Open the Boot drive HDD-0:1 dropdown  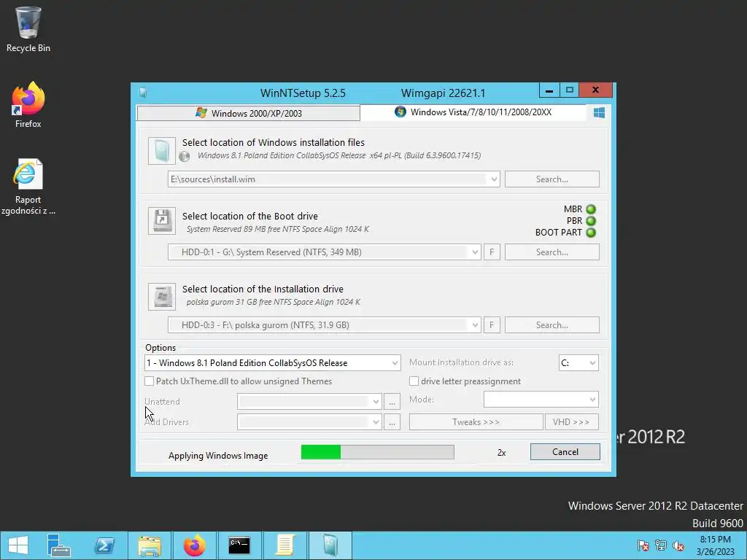coord(474,252)
